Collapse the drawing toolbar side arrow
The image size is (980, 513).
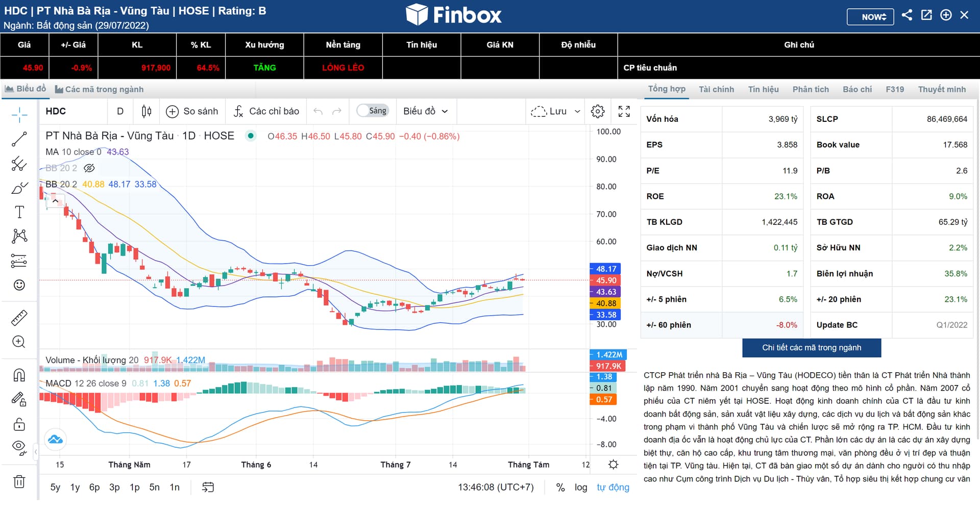point(36,452)
